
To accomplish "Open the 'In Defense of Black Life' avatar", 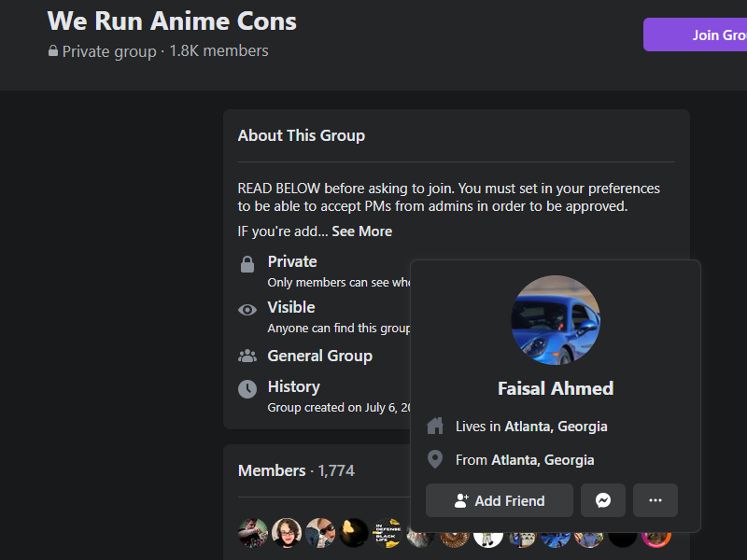I will [x=388, y=533].
